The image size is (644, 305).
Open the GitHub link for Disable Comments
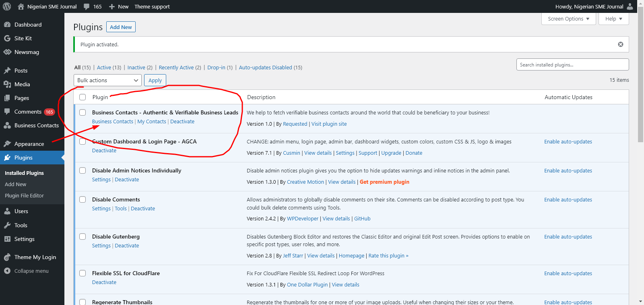point(362,219)
